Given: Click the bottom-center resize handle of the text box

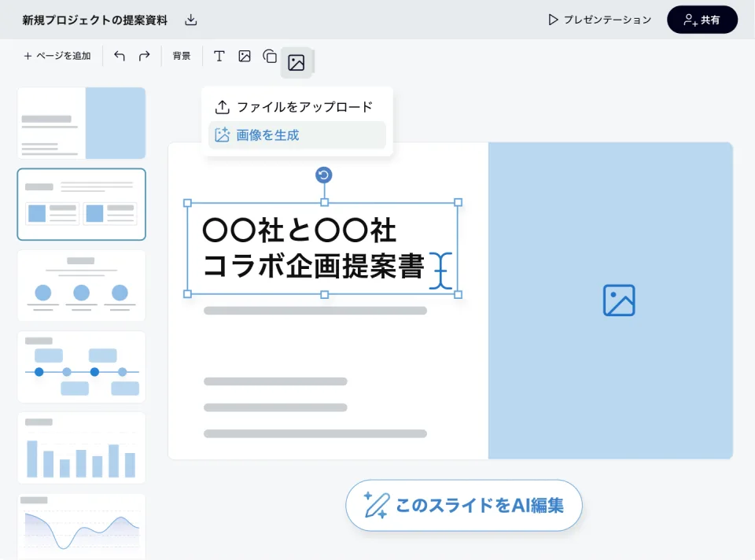Looking at the screenshot, I should [x=324, y=294].
